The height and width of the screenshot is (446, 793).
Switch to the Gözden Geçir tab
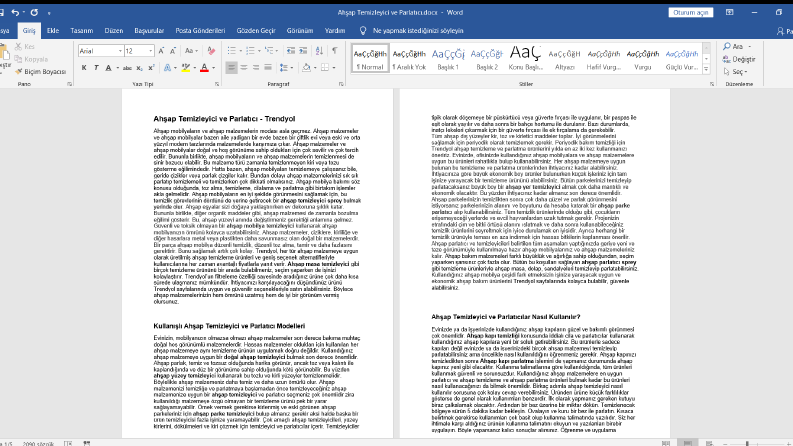pos(256,30)
